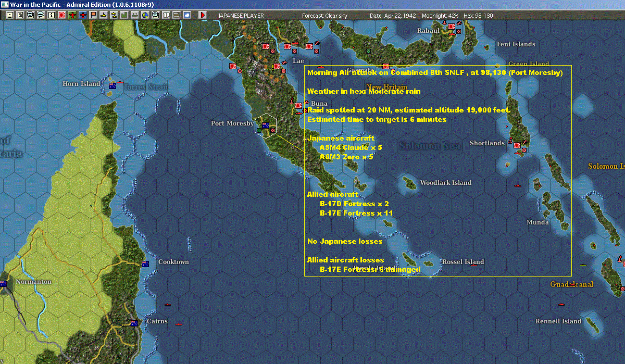The image size is (625, 364).
Task: Click the double yellow ships toolbar icon
Action: pos(114,15)
